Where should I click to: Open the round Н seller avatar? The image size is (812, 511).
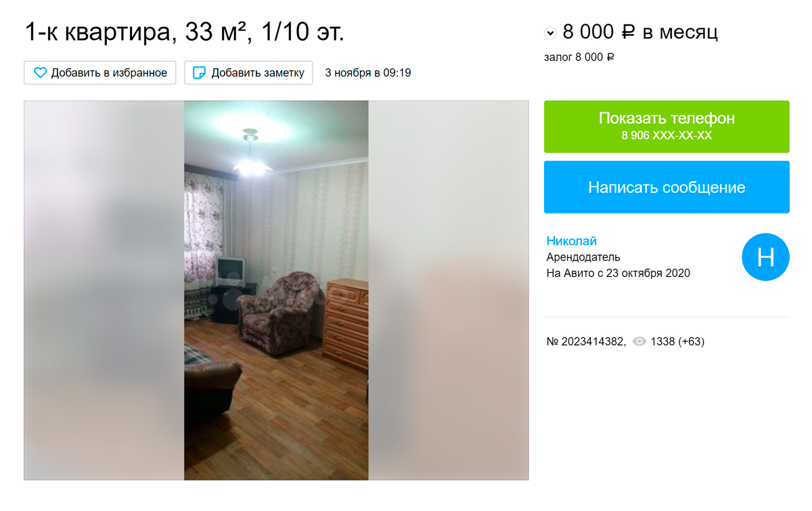click(x=765, y=257)
